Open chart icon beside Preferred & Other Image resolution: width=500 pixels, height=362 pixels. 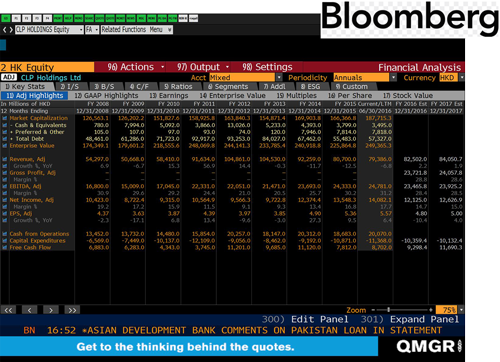coord(5,132)
